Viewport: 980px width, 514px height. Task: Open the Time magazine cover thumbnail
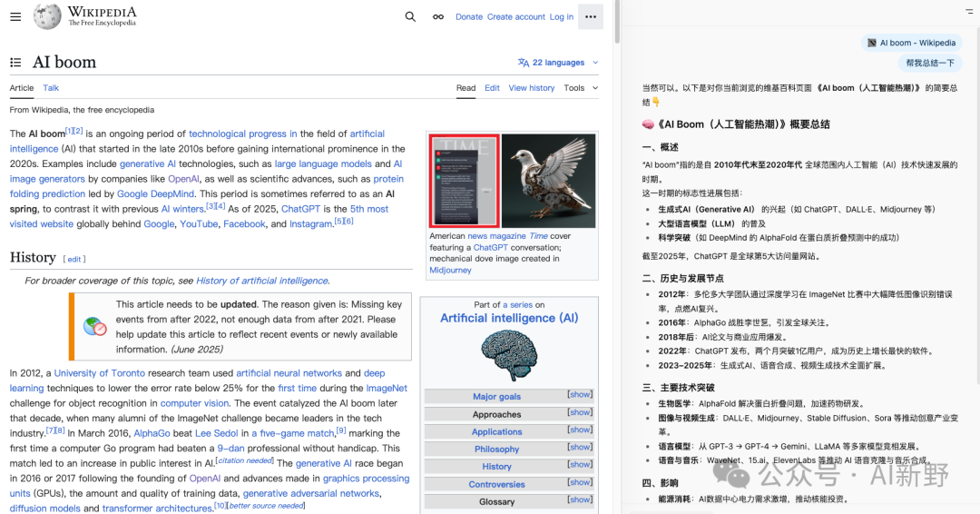[x=465, y=181]
